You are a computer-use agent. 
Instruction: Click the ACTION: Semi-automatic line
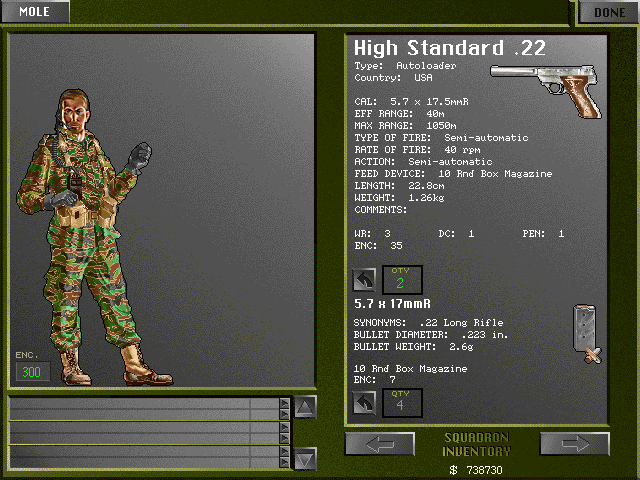423,162
